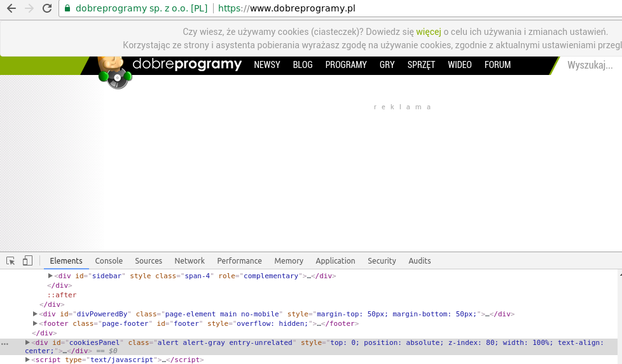Focus the Wyszukaj search field
The width and height of the screenshot is (622, 364).
click(x=590, y=65)
